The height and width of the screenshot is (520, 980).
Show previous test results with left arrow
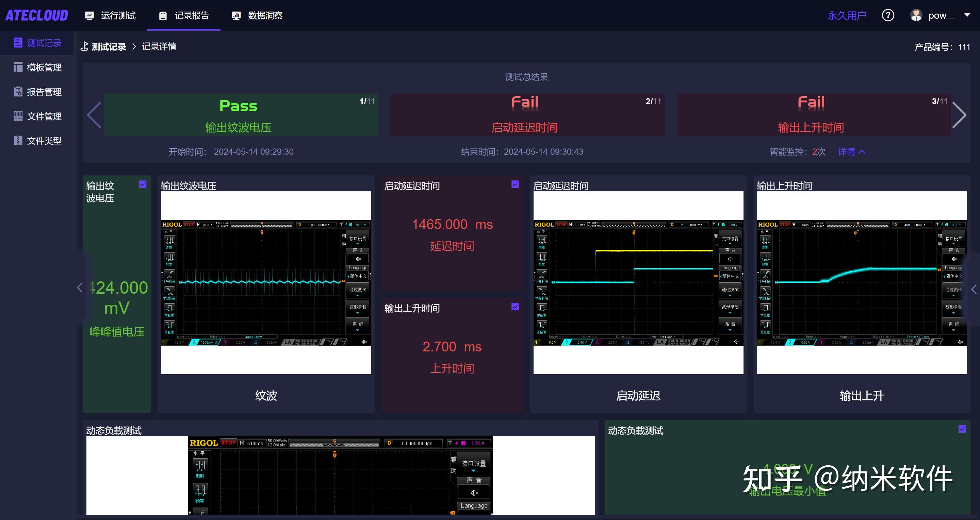[94, 115]
